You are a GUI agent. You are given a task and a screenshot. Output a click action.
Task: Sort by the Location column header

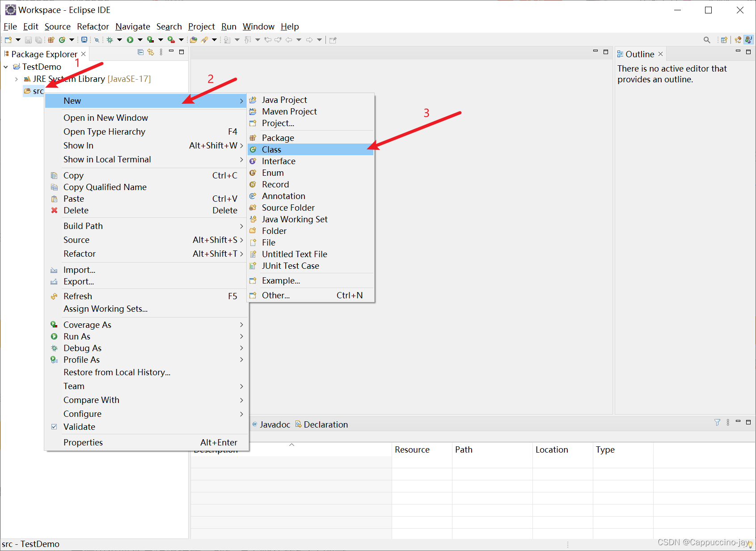[562, 449]
